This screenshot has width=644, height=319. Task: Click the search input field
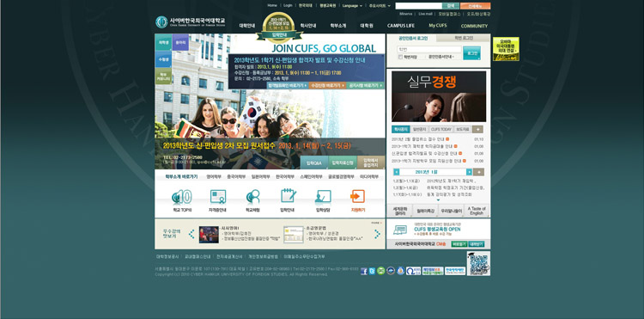(418, 6)
